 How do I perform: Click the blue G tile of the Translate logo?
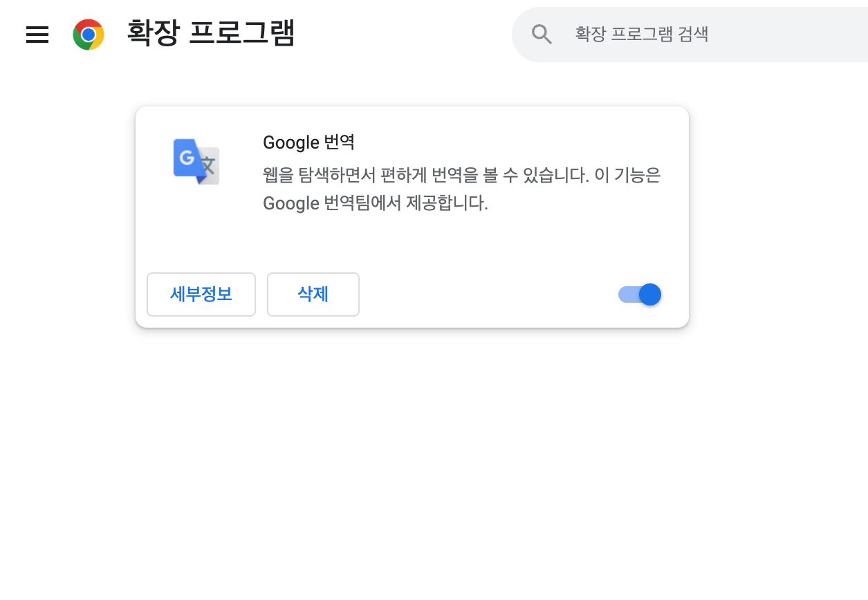point(185,156)
